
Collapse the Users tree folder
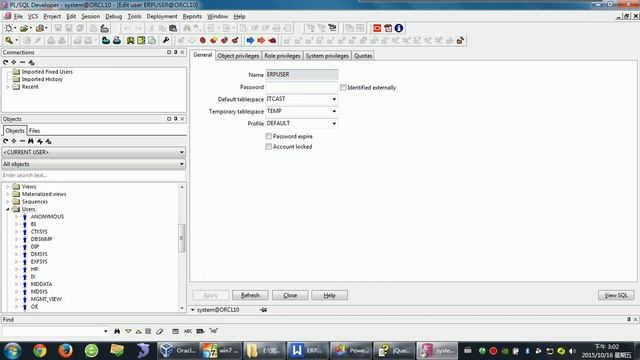click(x=7, y=209)
